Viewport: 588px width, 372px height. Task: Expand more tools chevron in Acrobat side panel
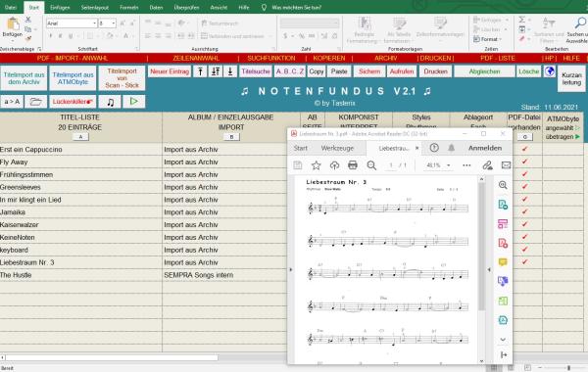[503, 340]
